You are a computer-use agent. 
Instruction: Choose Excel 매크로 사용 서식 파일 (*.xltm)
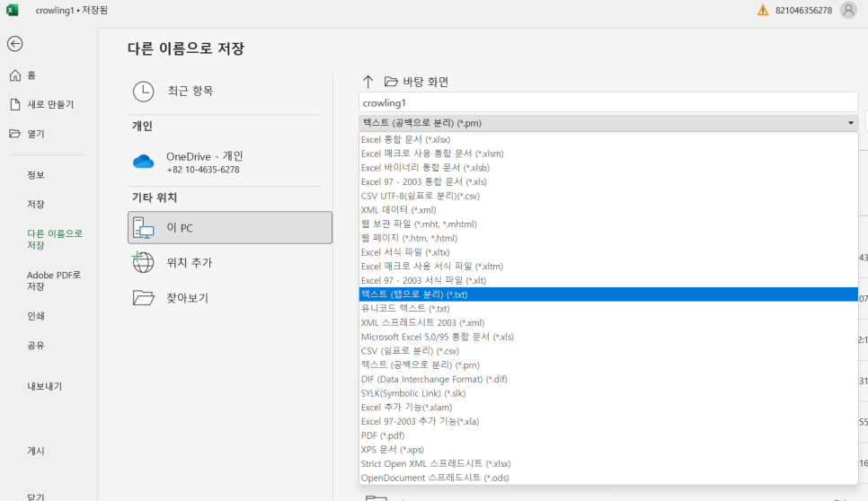(608, 267)
